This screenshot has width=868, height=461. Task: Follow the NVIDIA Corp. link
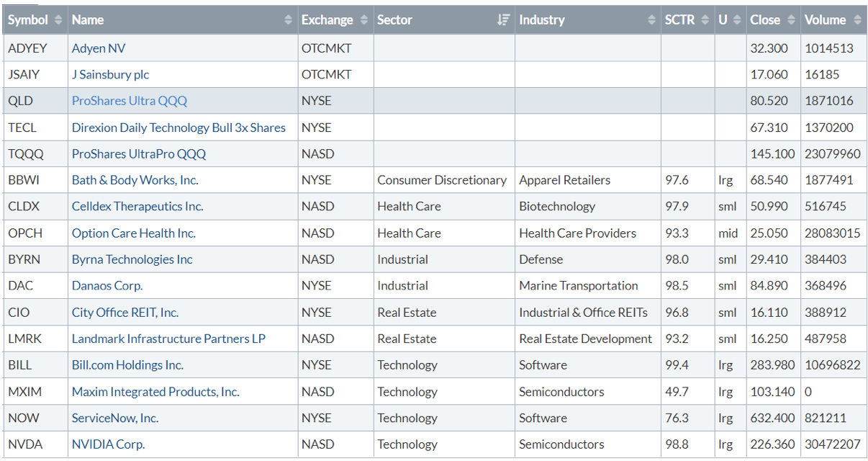pyautogui.click(x=108, y=444)
